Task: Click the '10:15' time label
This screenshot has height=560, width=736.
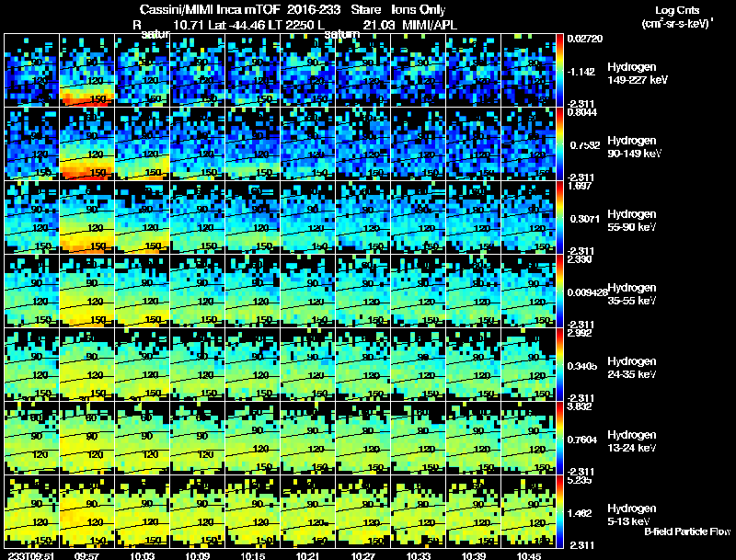Action: pos(252,555)
